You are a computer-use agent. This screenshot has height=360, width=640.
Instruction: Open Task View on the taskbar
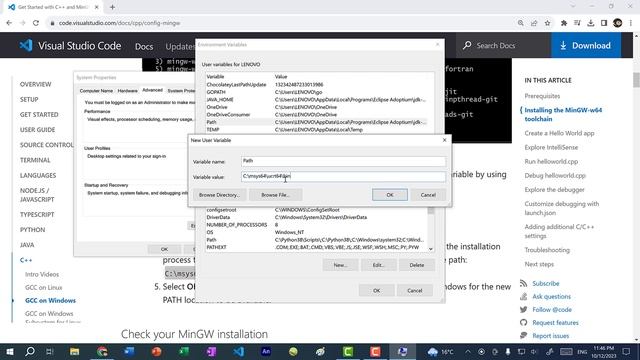pos(50,351)
